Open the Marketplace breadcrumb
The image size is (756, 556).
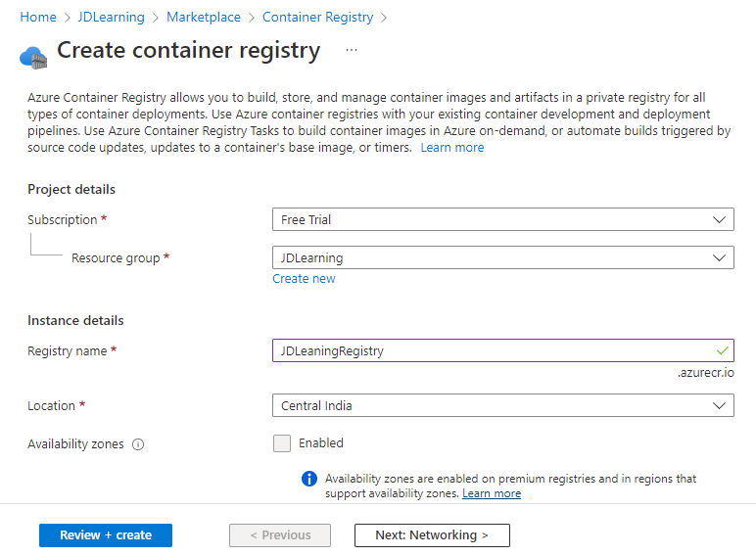[x=204, y=18]
